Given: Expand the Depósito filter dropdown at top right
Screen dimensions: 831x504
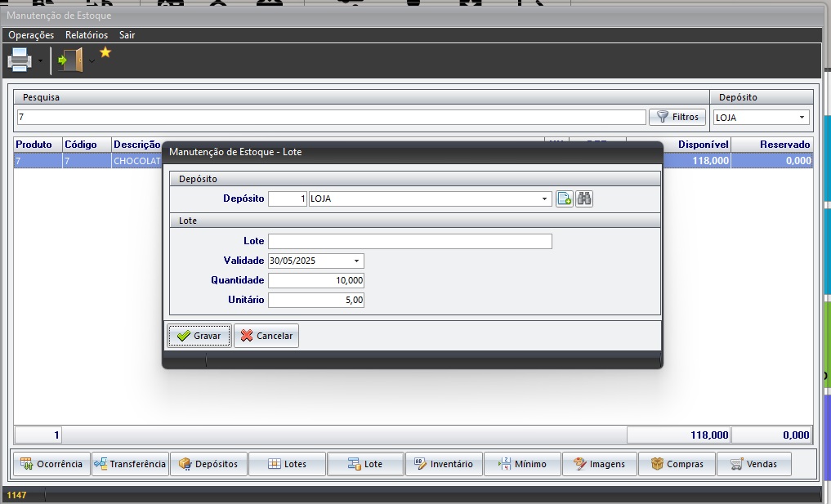Looking at the screenshot, I should coord(802,118).
